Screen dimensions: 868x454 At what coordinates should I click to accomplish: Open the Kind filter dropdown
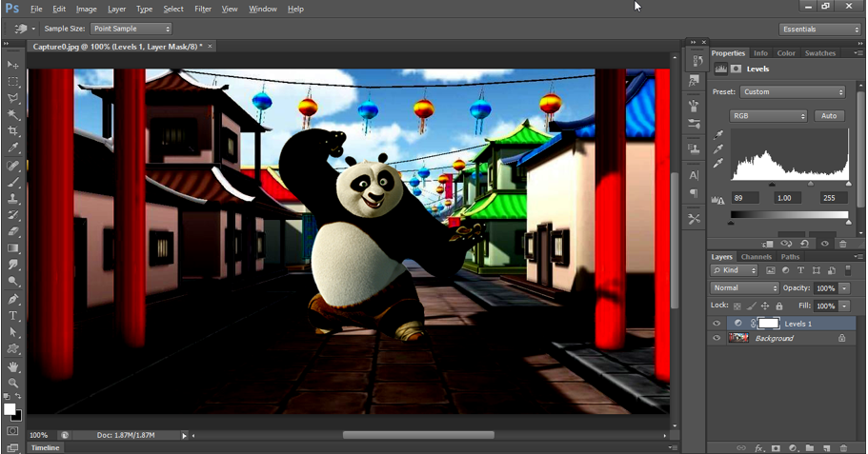pyautogui.click(x=734, y=270)
